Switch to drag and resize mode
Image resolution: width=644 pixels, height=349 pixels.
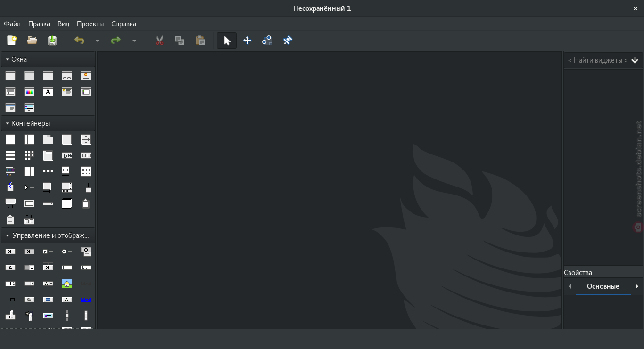pos(247,41)
